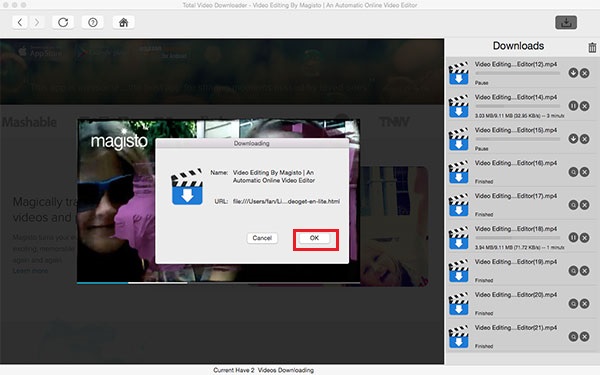
Task: Remove Editor(19).mp4 from the list
Action: pos(584,271)
